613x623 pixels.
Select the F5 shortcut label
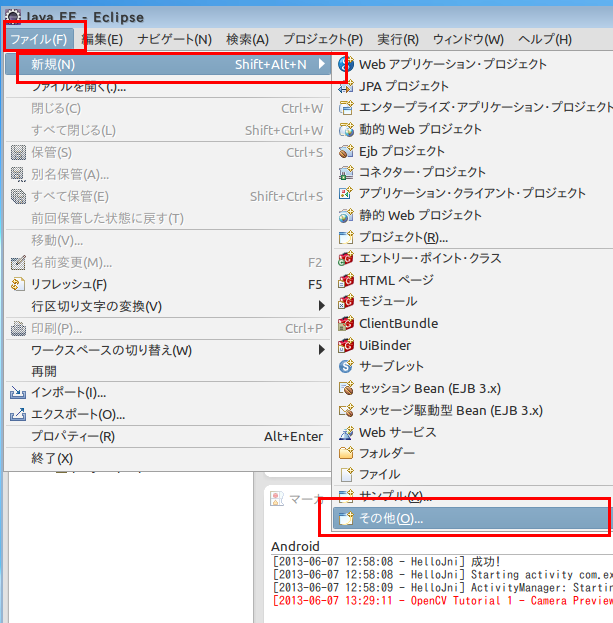click(x=315, y=284)
